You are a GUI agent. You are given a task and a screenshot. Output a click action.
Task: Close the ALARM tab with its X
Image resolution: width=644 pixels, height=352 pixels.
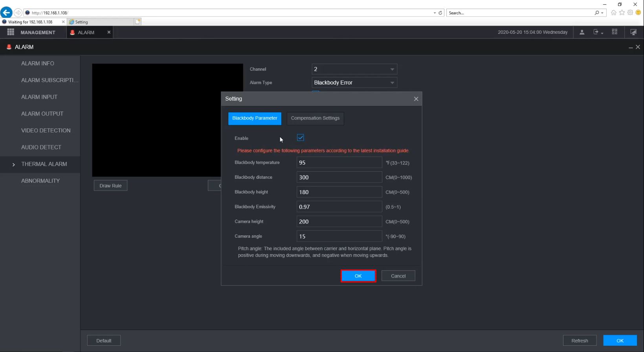(x=109, y=32)
